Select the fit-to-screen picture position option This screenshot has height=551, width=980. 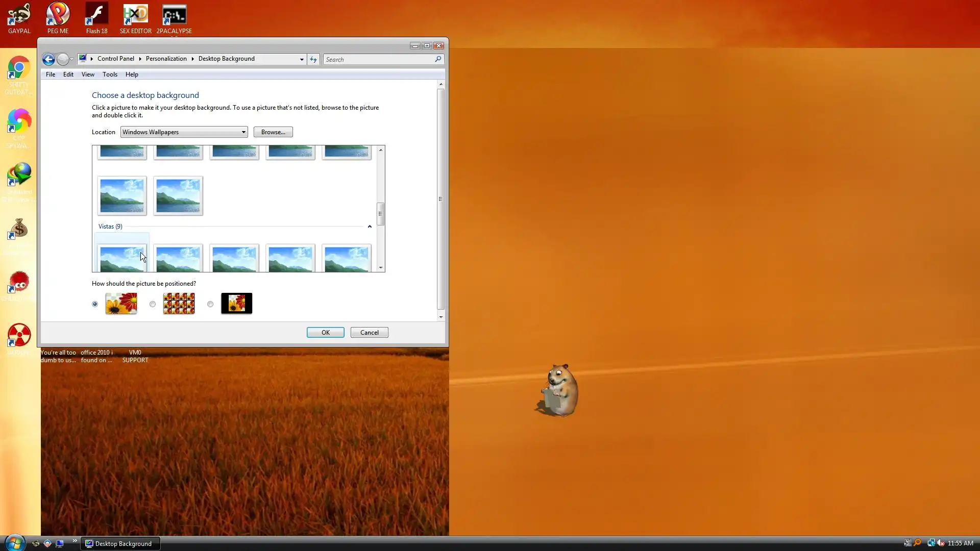pyautogui.click(x=95, y=304)
